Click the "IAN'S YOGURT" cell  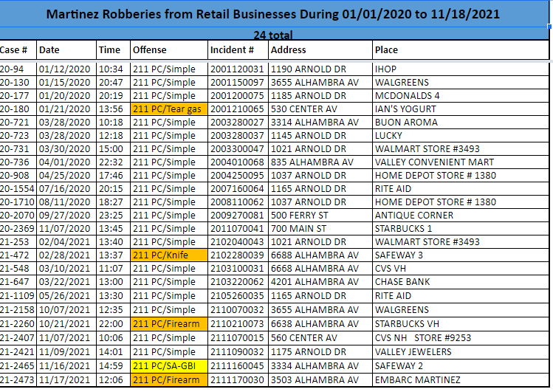[461, 109]
